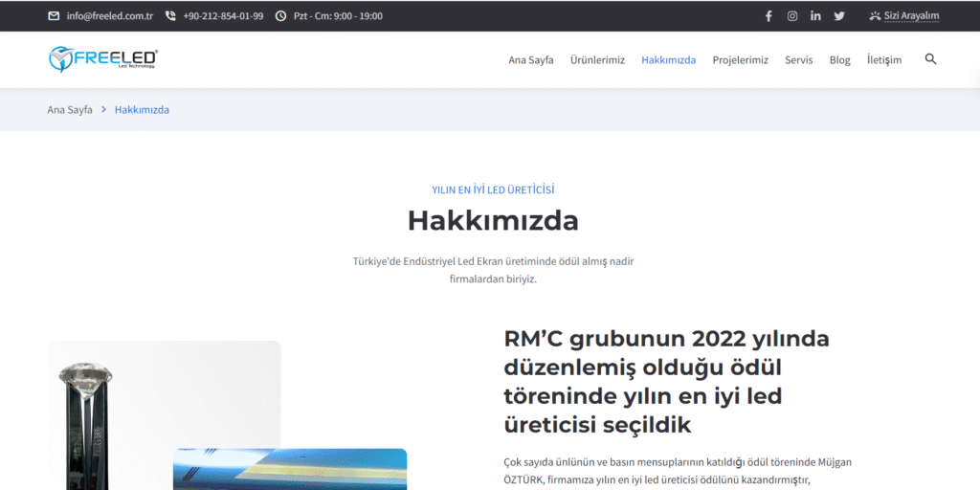
Task: Click the breadcrumb chevron separator
Action: [x=103, y=110]
